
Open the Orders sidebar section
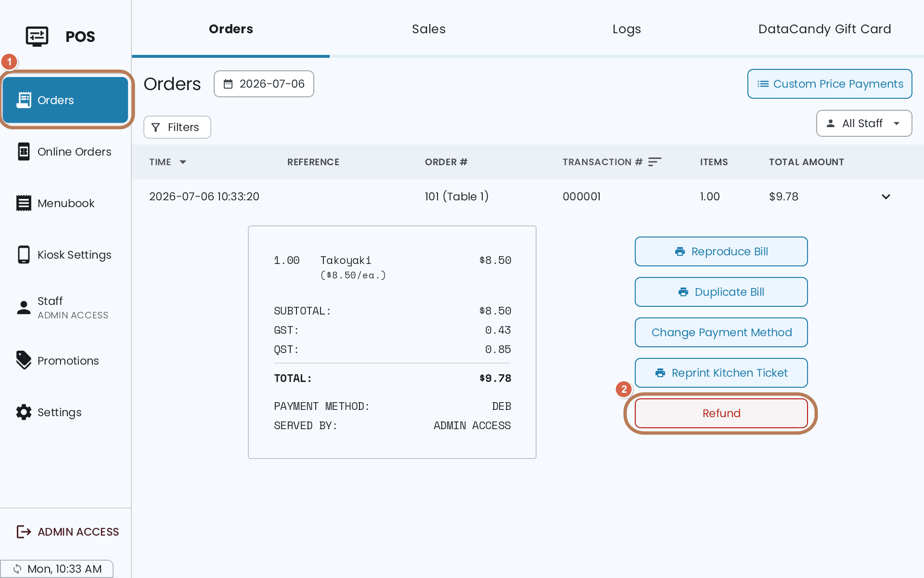pos(65,100)
